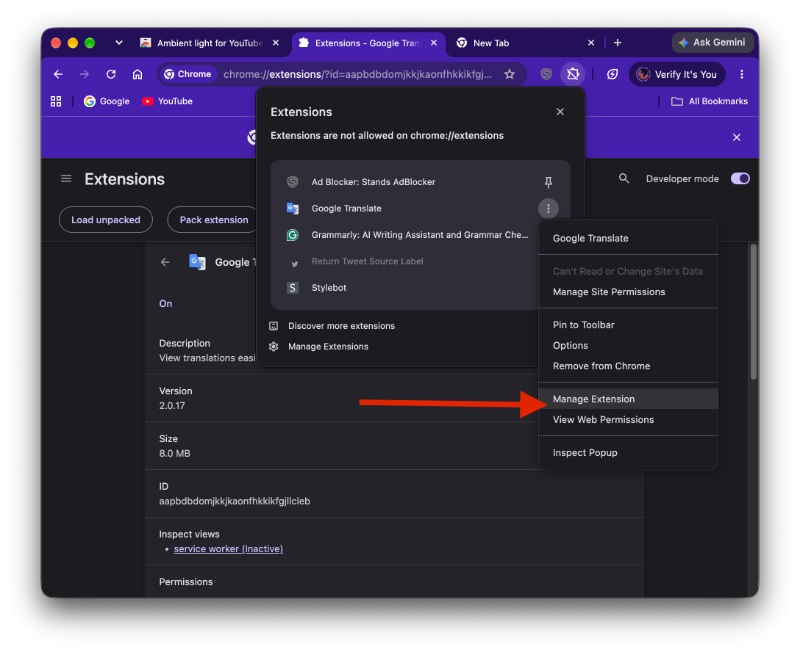Open the extensions puzzle icon in toolbar
Screen dimensions: 800x652
572,74
